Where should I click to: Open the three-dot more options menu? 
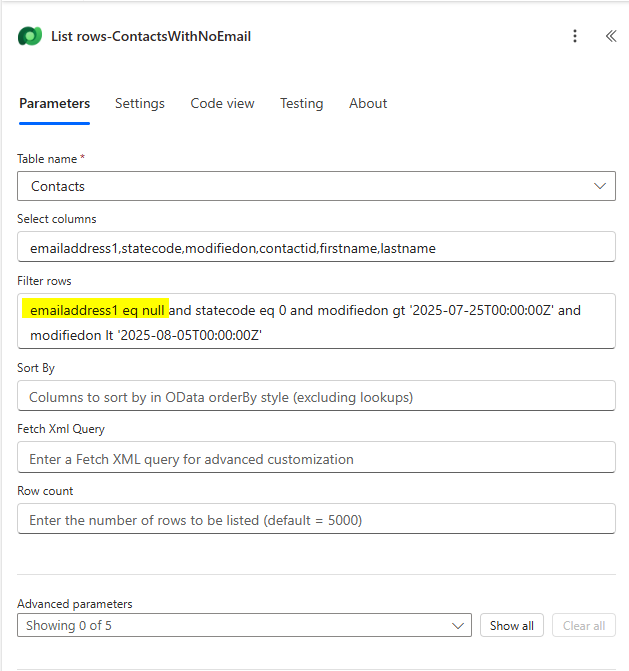(x=575, y=36)
